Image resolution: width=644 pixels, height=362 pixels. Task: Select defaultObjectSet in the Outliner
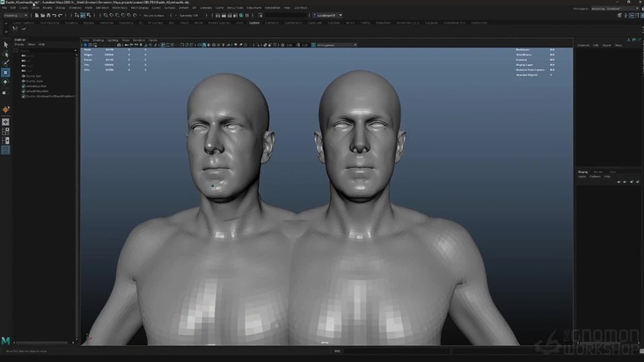[36, 90]
